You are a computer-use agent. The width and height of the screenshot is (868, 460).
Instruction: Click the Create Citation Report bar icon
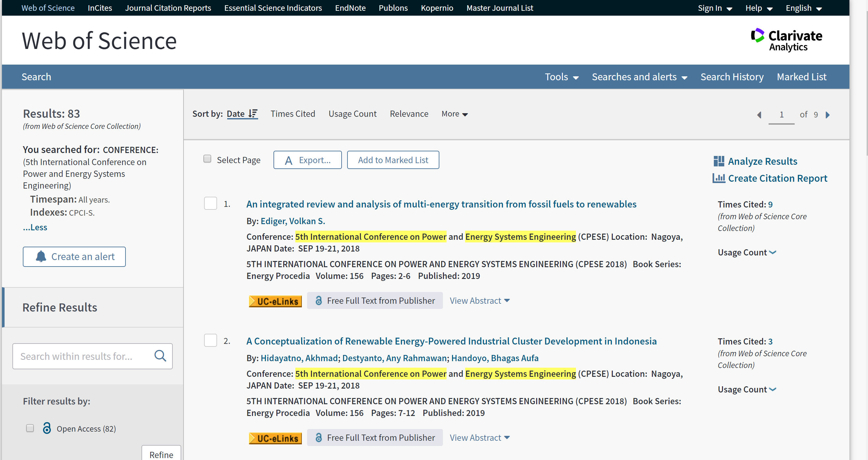pyautogui.click(x=718, y=178)
